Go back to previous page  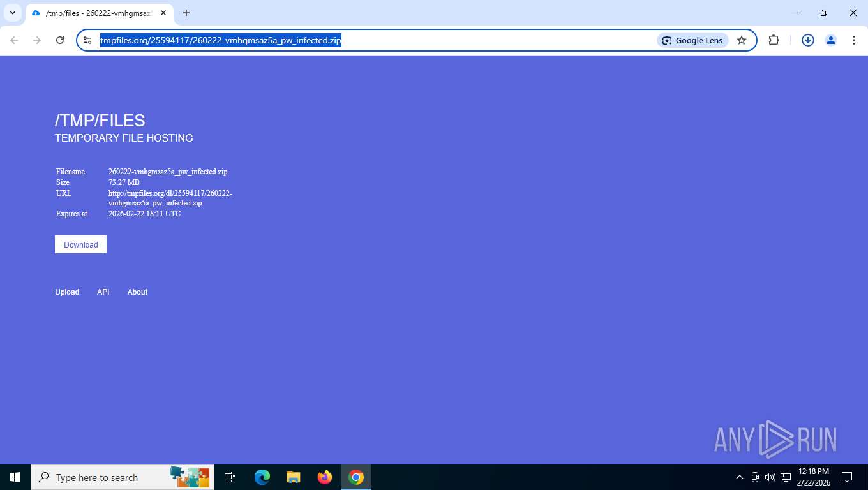click(14, 40)
